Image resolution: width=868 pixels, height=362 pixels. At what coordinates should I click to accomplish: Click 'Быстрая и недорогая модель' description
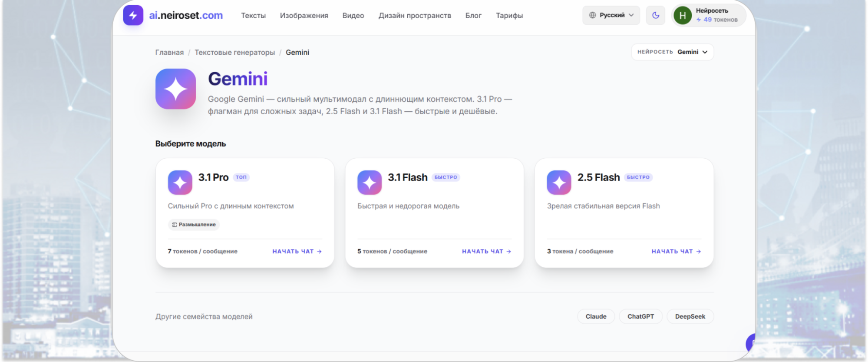pyautogui.click(x=408, y=206)
